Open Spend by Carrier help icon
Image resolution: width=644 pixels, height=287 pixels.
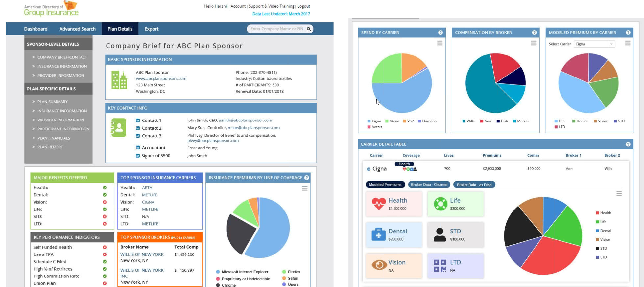point(440,33)
